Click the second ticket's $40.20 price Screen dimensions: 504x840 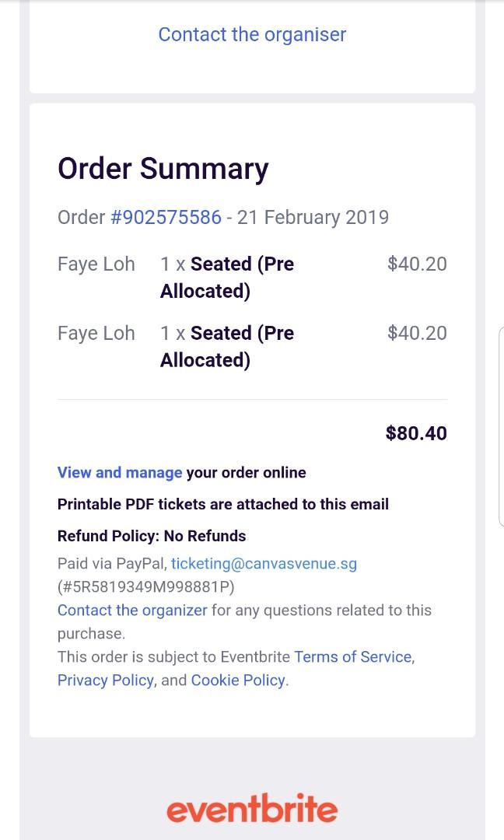417,333
